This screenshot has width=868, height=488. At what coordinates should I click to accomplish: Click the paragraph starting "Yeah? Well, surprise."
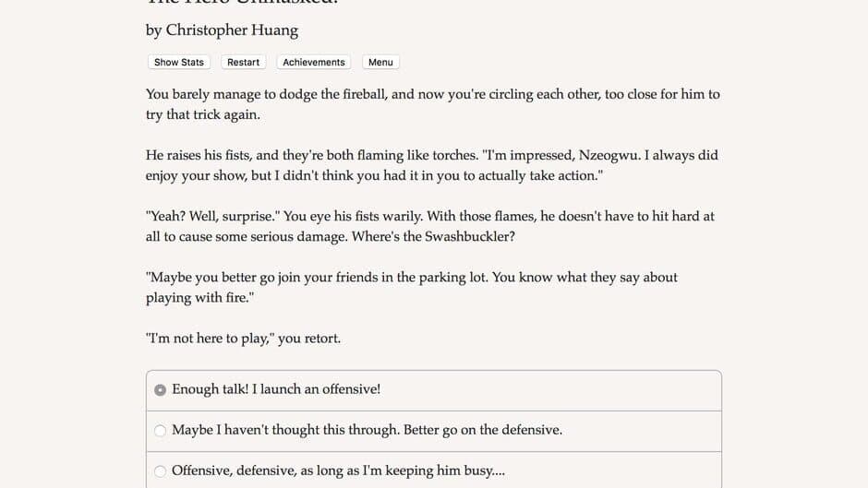coord(429,226)
